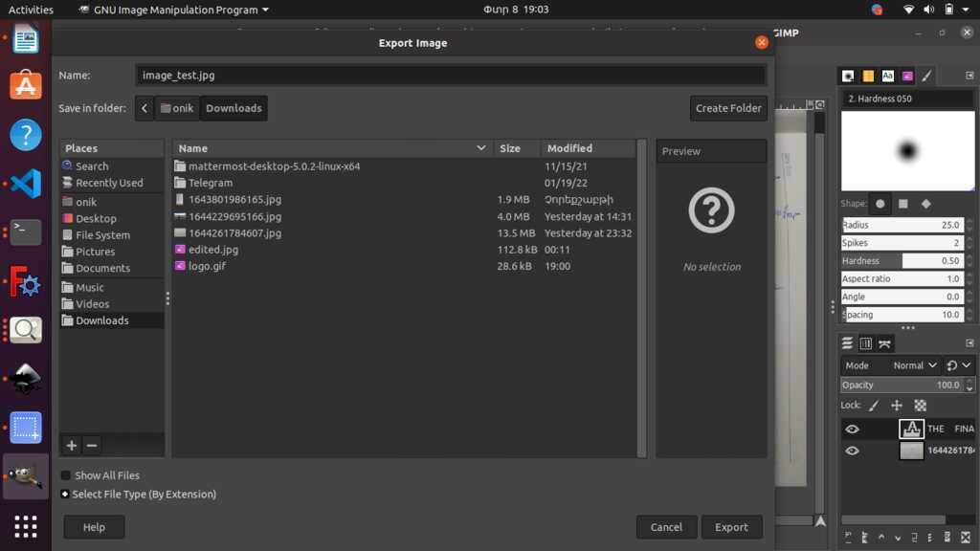The image size is (980, 551).
Task: Open the Brushes tab in GIMP dock
Action: [848, 77]
